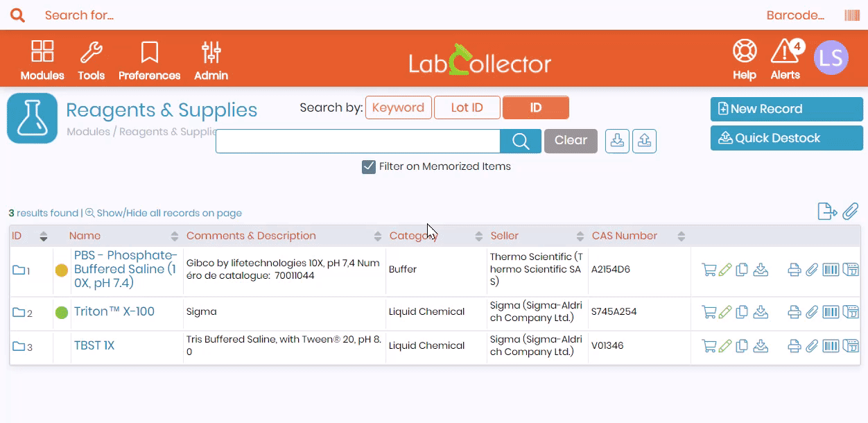Click the Clear button

click(x=571, y=141)
